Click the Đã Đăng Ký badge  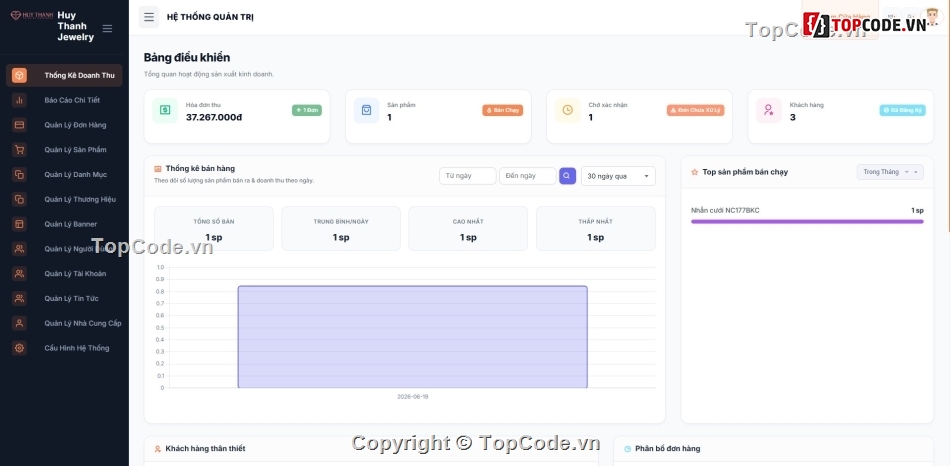903,110
